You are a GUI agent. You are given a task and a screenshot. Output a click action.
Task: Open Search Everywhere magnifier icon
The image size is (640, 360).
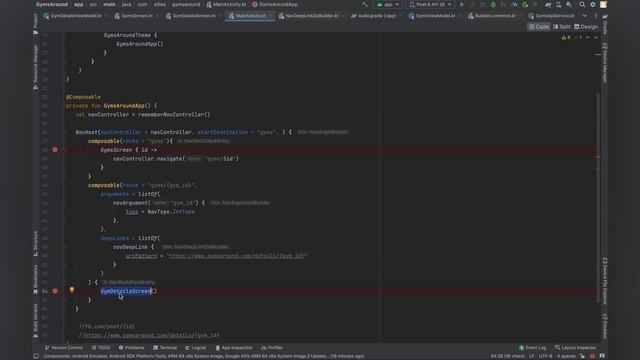(x=582, y=4)
